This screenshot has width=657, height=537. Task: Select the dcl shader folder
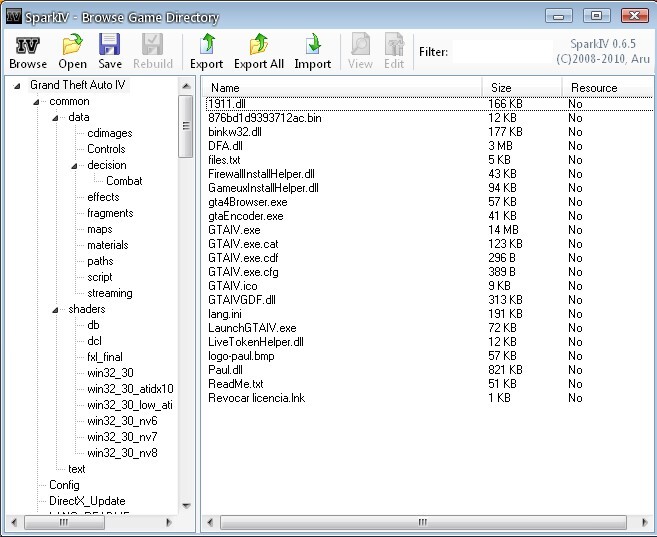pyautogui.click(x=94, y=341)
